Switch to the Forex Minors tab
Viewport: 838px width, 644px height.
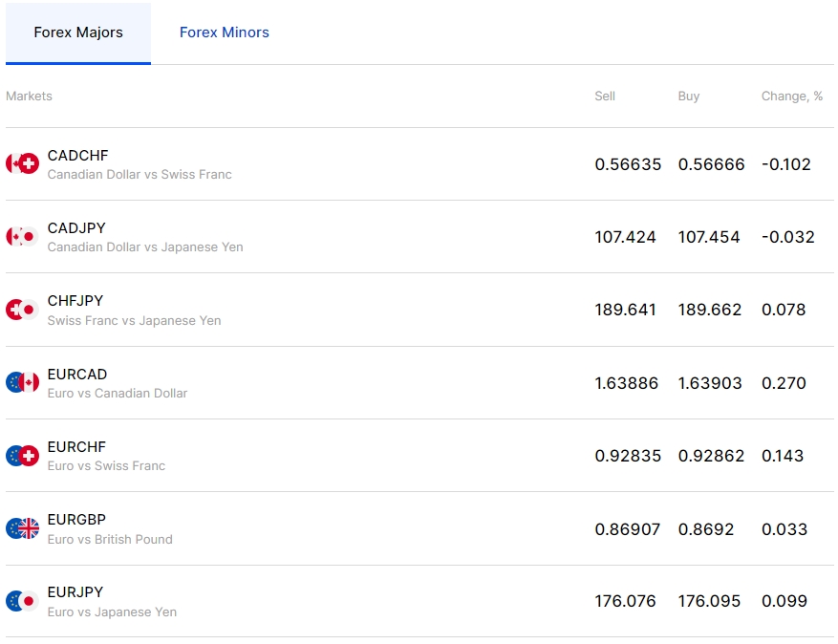pyautogui.click(x=224, y=32)
